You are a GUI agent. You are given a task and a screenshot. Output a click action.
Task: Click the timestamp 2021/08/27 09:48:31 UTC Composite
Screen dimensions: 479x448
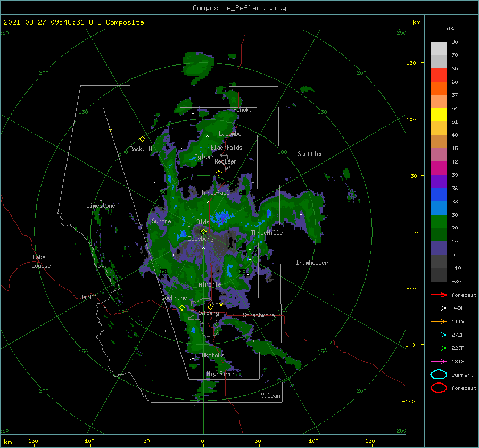pos(73,22)
